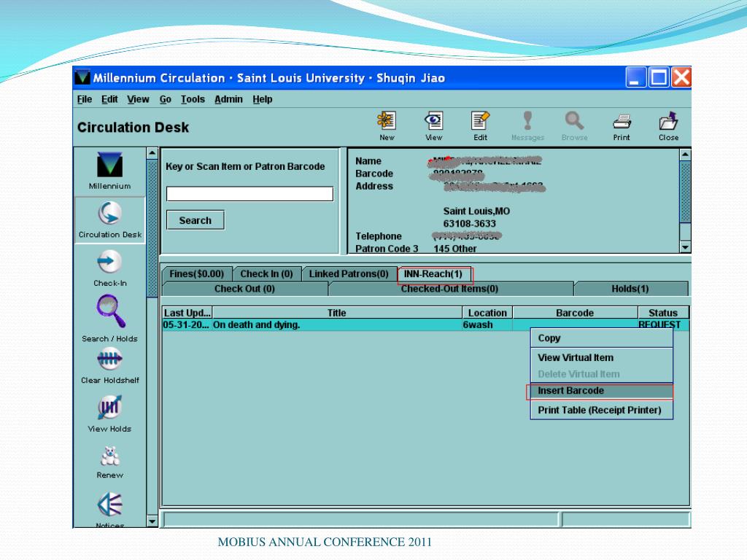The height and width of the screenshot is (560, 747).
Task: Switch to the Check In (0) tab
Action: point(267,274)
